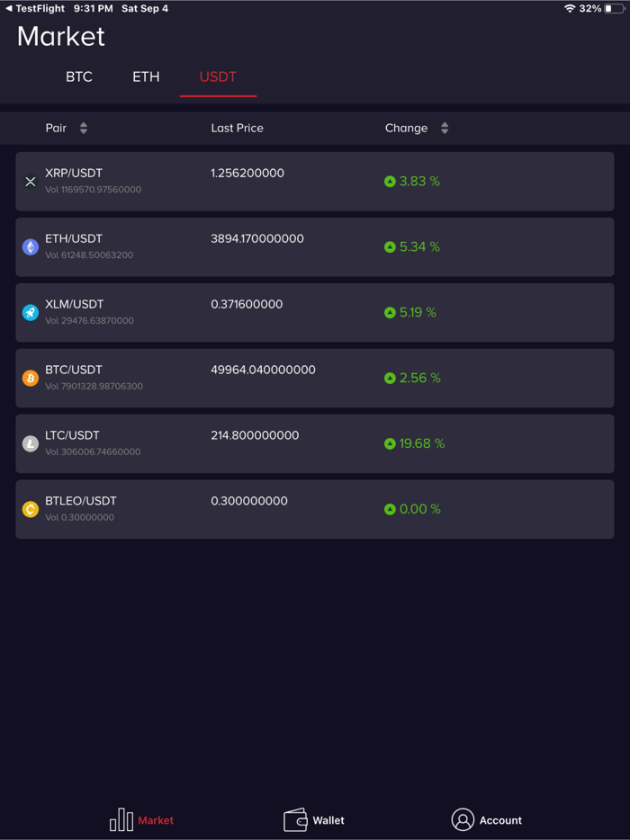Viewport: 630px width, 840px height.
Task: Click the BTLEO coin icon
Action: (x=30, y=509)
